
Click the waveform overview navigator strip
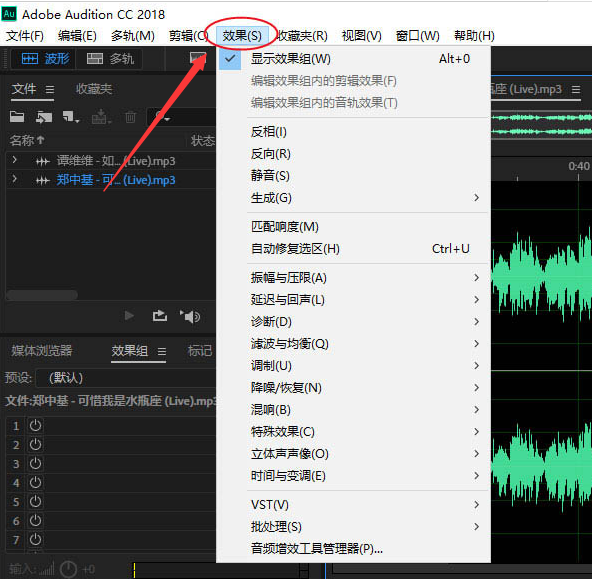pyautogui.click(x=541, y=125)
